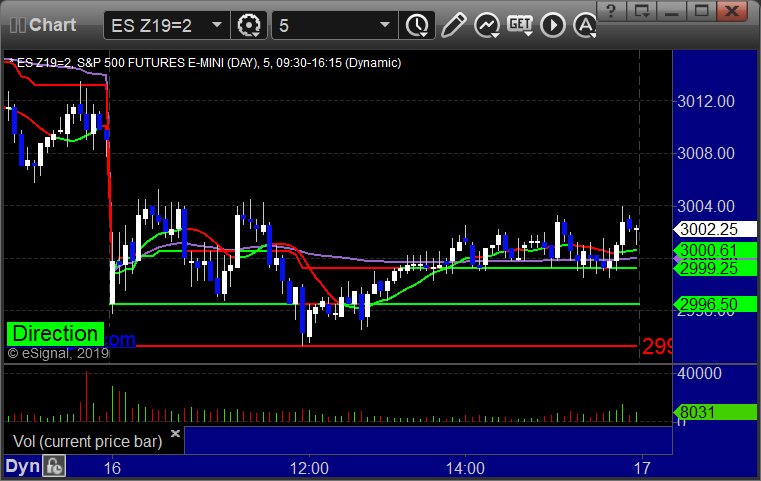Toggle the lock icon beside Dyn
Screen dimensions: 761x481
pyautogui.click(x=54, y=466)
